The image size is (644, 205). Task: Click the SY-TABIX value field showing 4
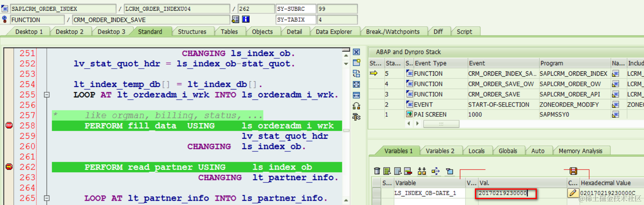pyautogui.click(x=337, y=19)
